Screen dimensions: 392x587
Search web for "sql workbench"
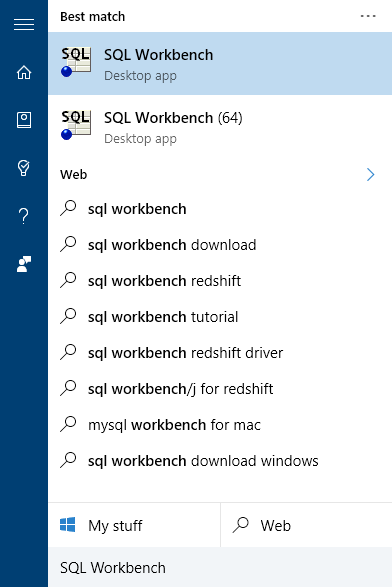220,209
